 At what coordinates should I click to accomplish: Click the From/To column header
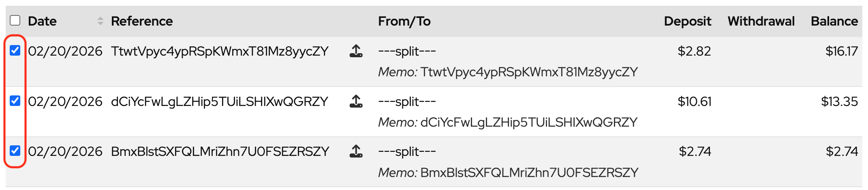404,21
